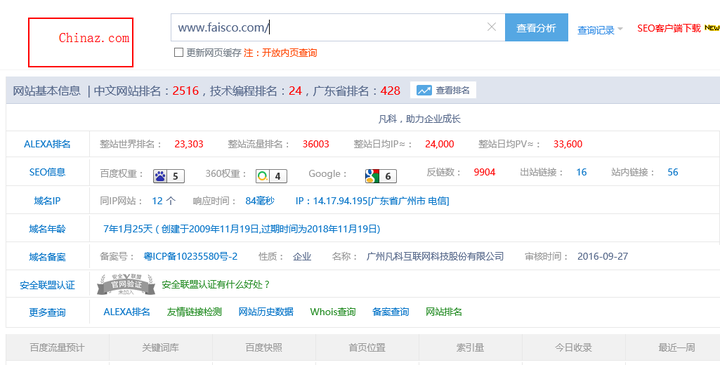Open ALEXA排名 link in 更多查询 row
The width and height of the screenshot is (720, 365).
[127, 312]
